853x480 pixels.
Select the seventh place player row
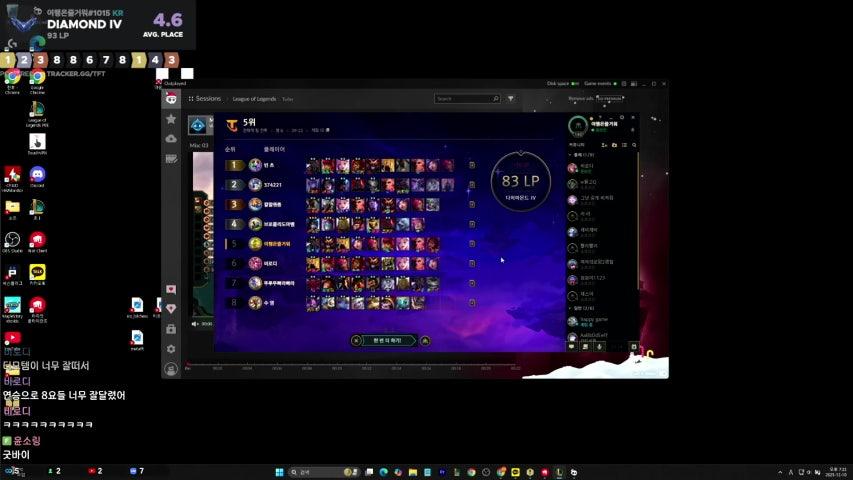[x=350, y=282]
